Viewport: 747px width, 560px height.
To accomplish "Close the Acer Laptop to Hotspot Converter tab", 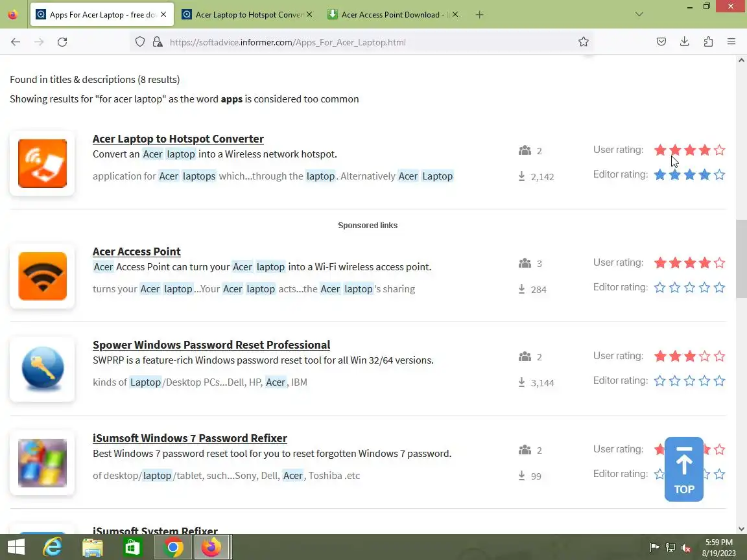I will [x=309, y=15].
